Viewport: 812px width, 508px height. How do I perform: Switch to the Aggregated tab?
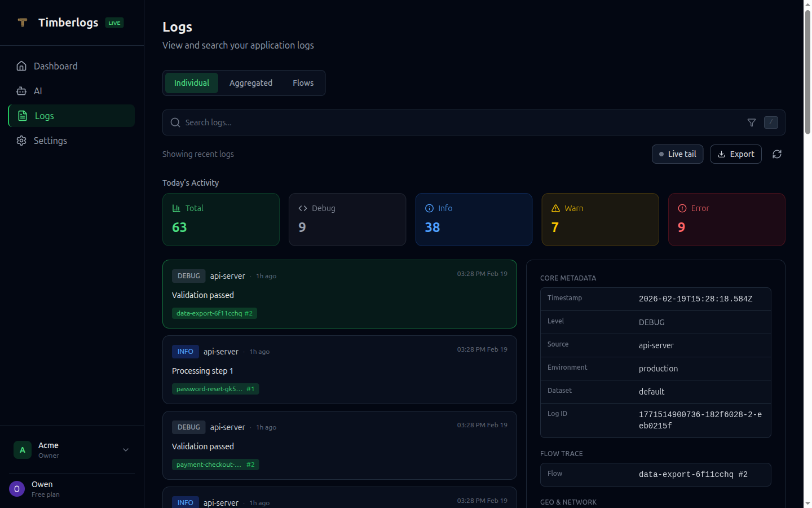(250, 82)
